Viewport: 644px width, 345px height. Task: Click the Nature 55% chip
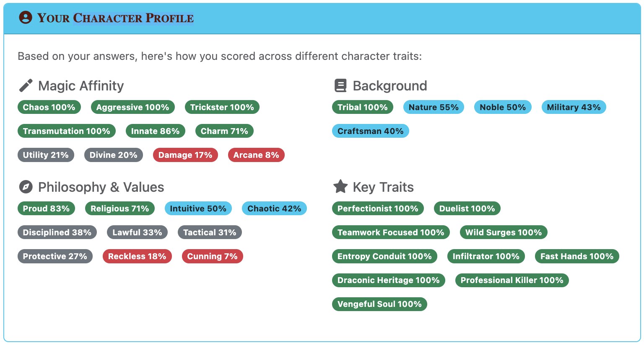click(x=434, y=107)
